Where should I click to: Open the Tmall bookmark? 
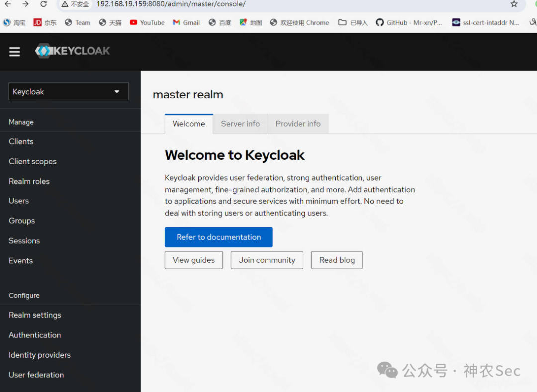[110, 22]
